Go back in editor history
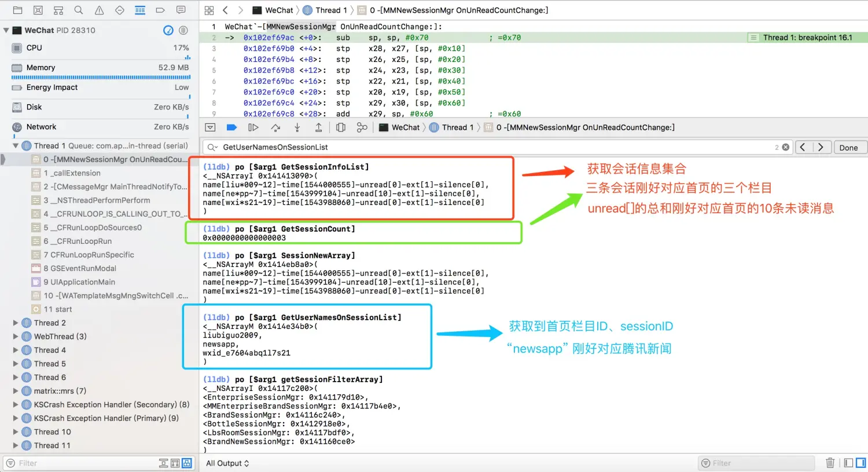Viewport: 868px width, 472px height. coord(226,10)
